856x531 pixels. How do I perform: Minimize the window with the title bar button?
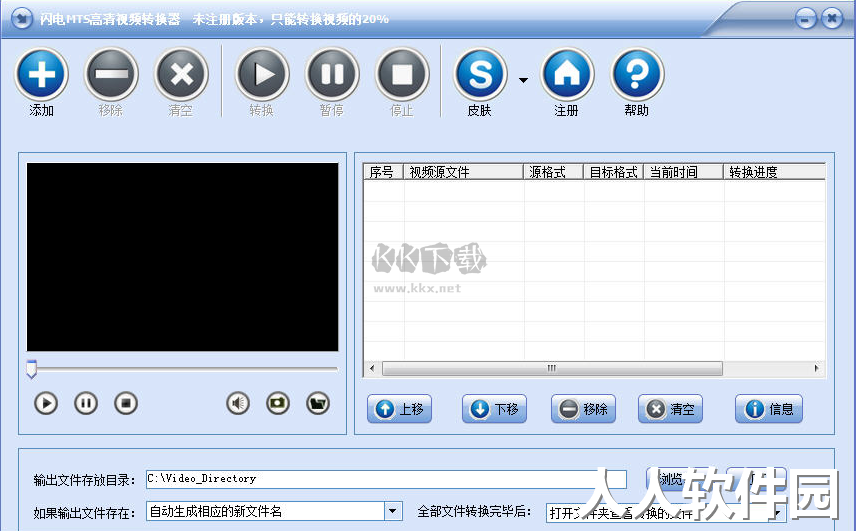[806, 19]
